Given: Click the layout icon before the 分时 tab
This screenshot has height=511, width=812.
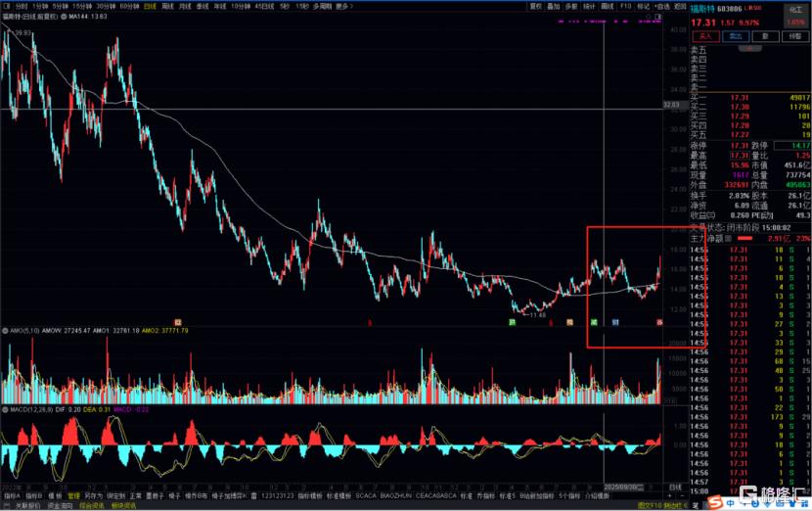Looking at the screenshot, I should pyautogui.click(x=7, y=6).
